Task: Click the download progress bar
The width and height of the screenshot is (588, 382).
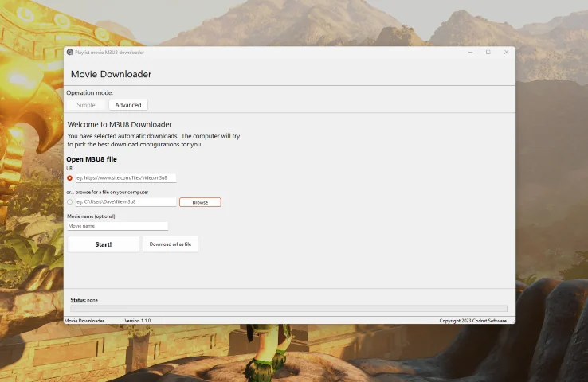Action: pyautogui.click(x=288, y=309)
